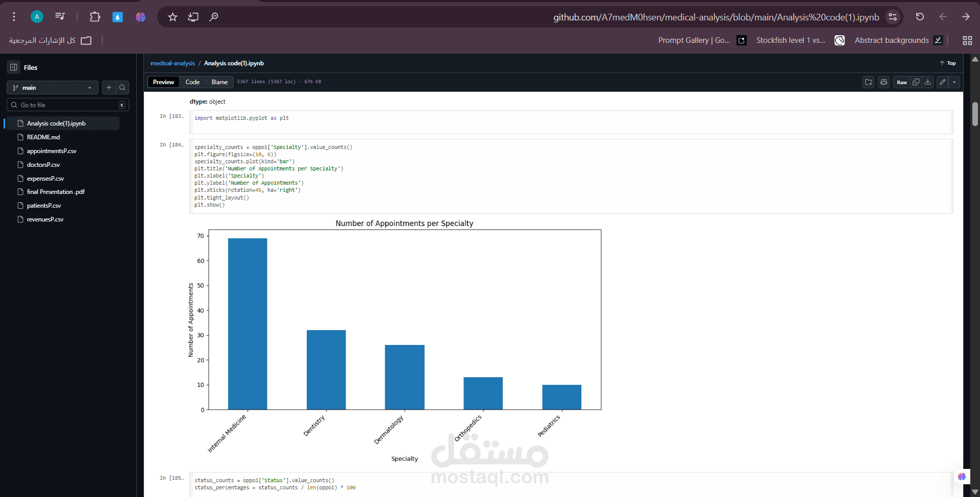This screenshot has height=497, width=980.
Task: Open Copilot icon in file toolbar
Action: pyautogui.click(x=884, y=82)
